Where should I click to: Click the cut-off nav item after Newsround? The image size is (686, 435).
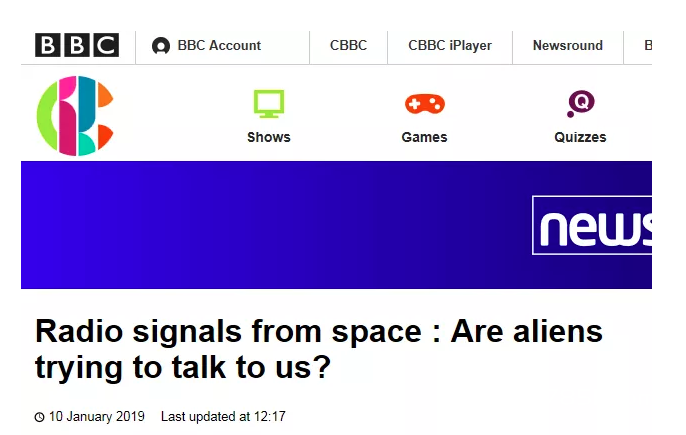click(647, 45)
